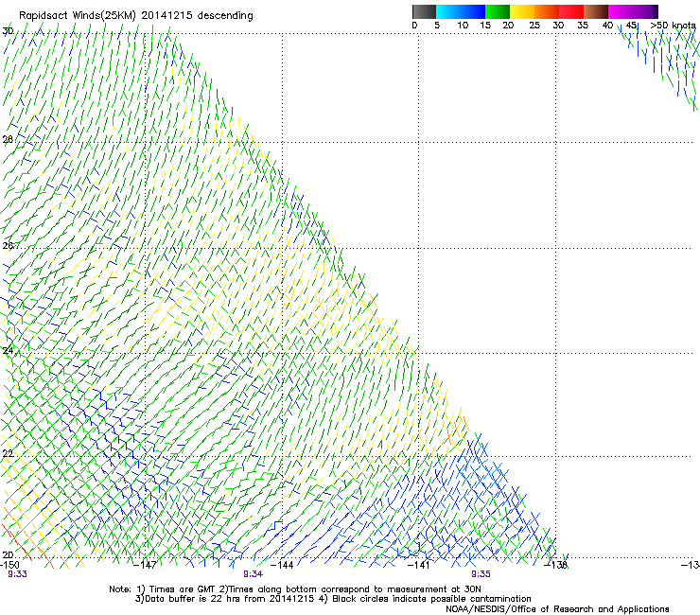The height and width of the screenshot is (615, 700).
Task: Click the gray 0-5 knots legend segment
Action: point(424,11)
